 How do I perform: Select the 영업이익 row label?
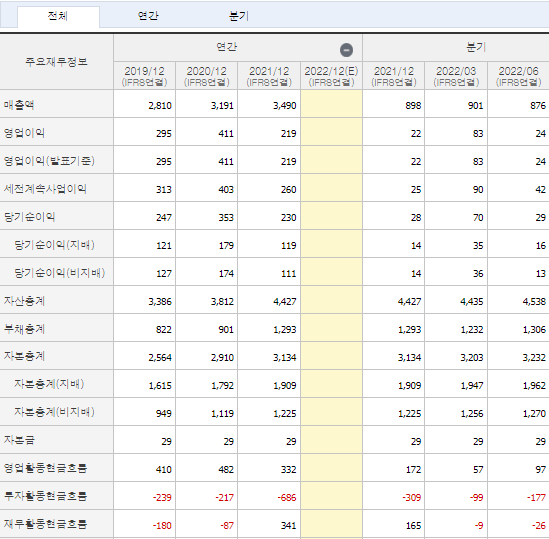pos(24,133)
